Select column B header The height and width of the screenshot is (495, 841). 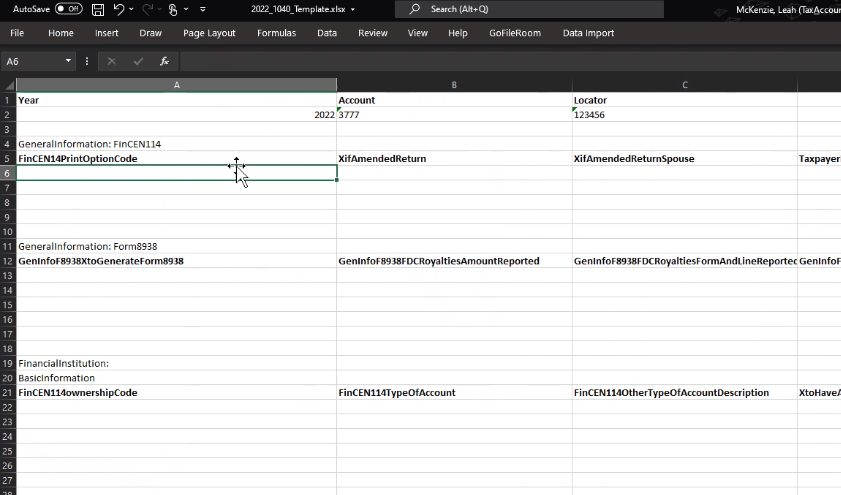coord(454,85)
